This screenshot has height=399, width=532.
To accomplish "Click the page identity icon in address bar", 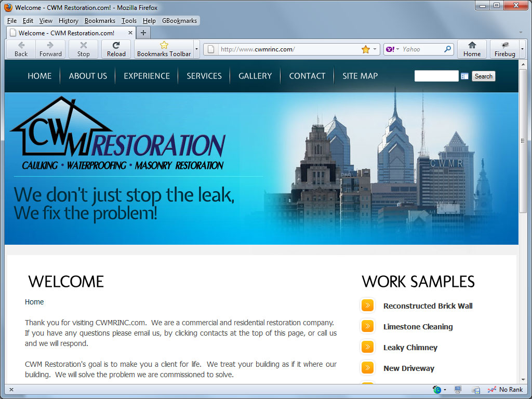I will click(211, 49).
